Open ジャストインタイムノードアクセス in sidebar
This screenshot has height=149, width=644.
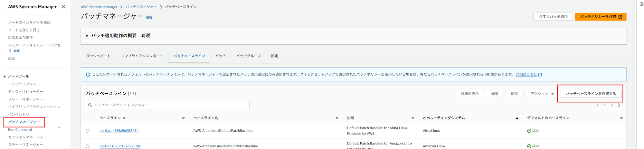(x=34, y=48)
